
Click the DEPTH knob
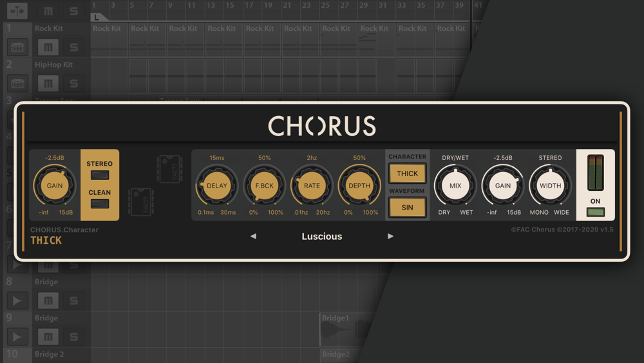(359, 186)
